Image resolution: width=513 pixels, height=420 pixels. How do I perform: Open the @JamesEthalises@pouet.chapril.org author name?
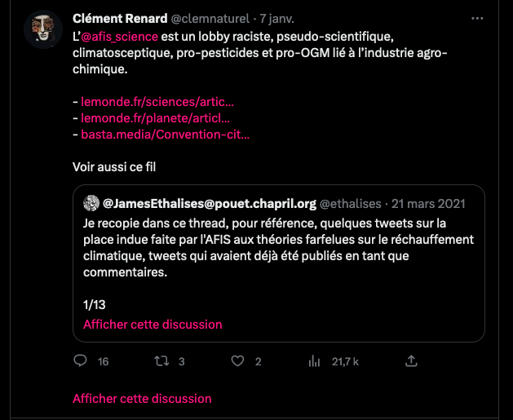pyautogui.click(x=210, y=203)
